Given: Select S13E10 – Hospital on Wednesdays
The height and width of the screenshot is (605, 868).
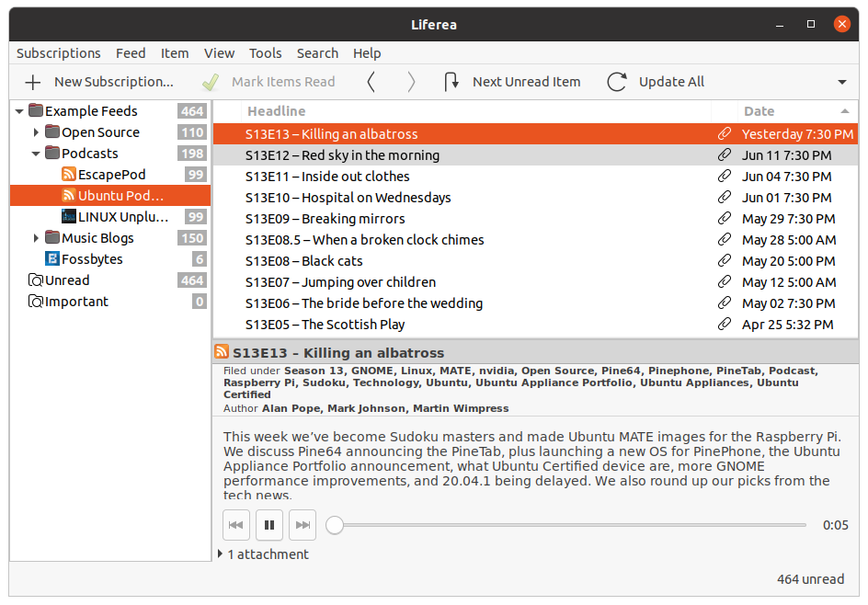Looking at the screenshot, I should 535,197.
